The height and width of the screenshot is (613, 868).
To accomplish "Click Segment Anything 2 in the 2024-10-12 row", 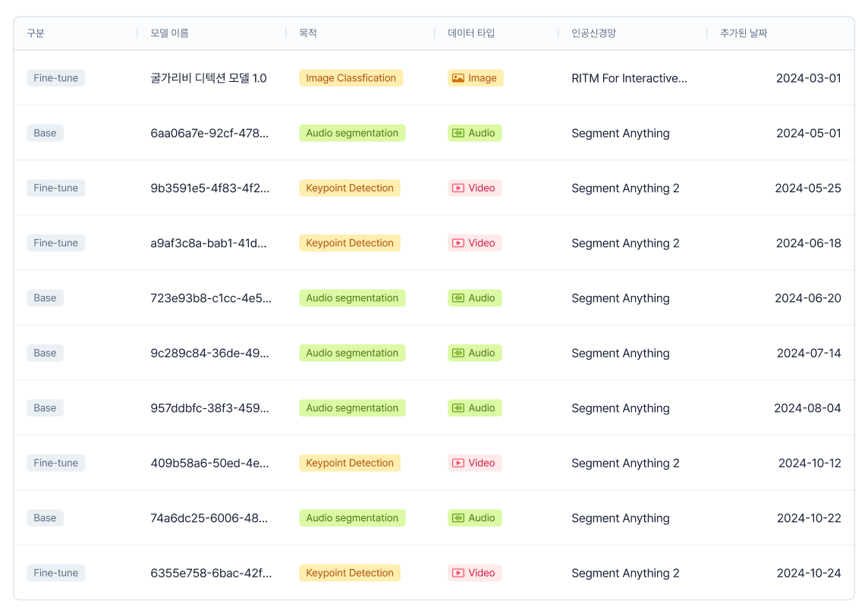I will [625, 464].
